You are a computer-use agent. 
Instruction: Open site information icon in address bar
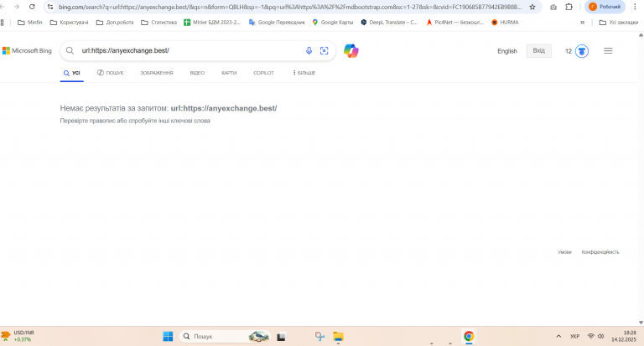[50, 7]
